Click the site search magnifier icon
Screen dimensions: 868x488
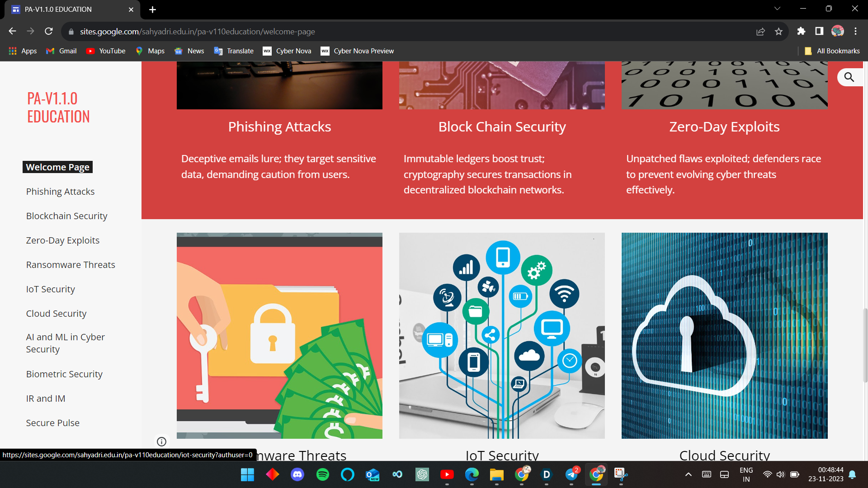click(x=849, y=77)
